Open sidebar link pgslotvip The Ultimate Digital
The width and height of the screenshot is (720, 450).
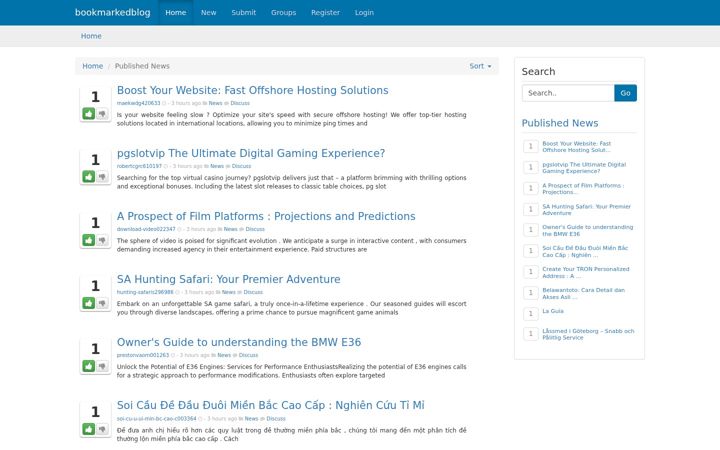[584, 168]
